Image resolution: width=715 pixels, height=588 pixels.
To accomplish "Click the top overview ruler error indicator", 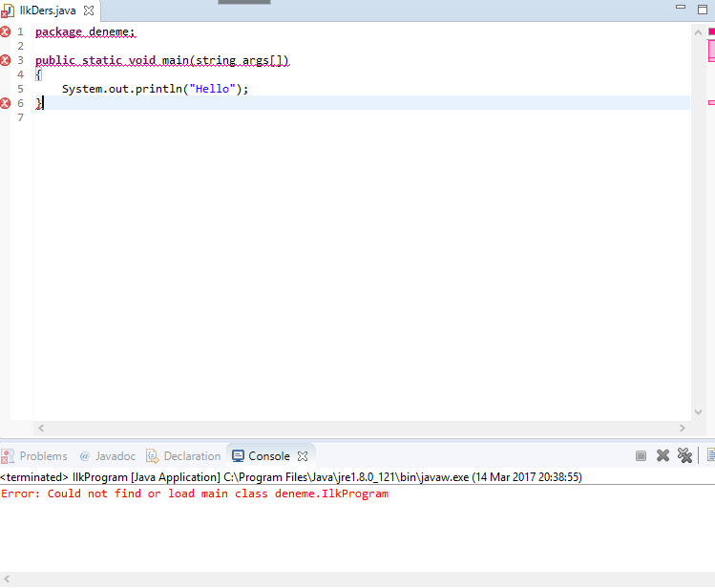I will pos(711,31).
